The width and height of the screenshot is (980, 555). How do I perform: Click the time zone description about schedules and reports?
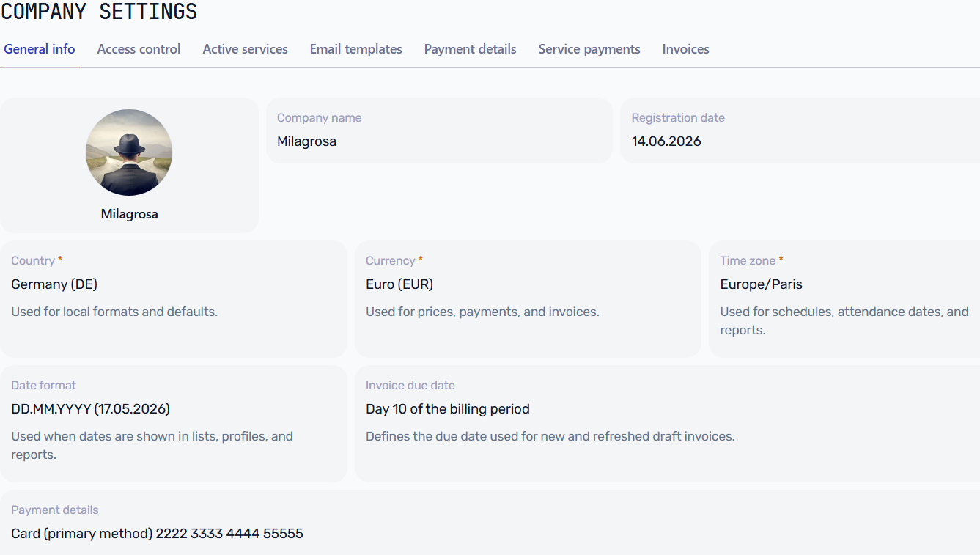tap(844, 321)
